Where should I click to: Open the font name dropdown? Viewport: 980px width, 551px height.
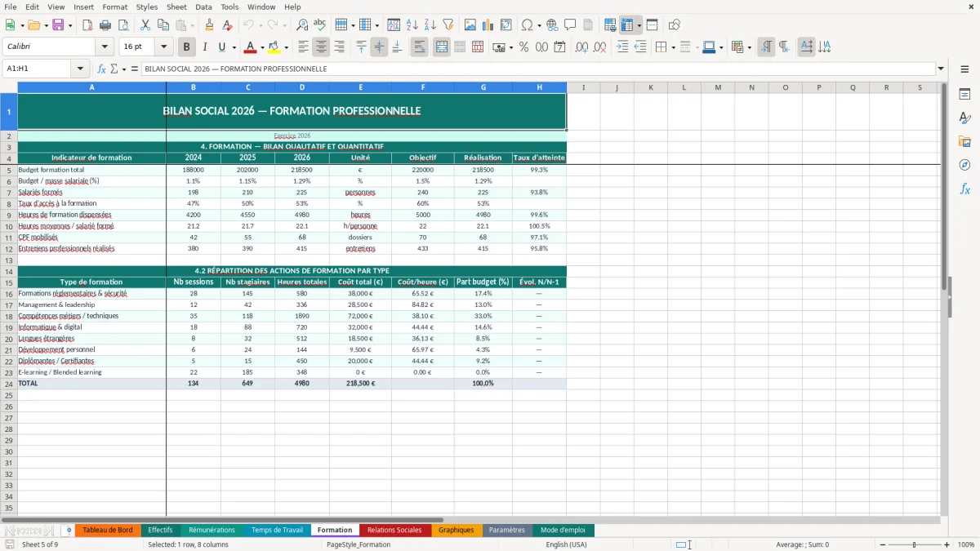pyautogui.click(x=105, y=47)
